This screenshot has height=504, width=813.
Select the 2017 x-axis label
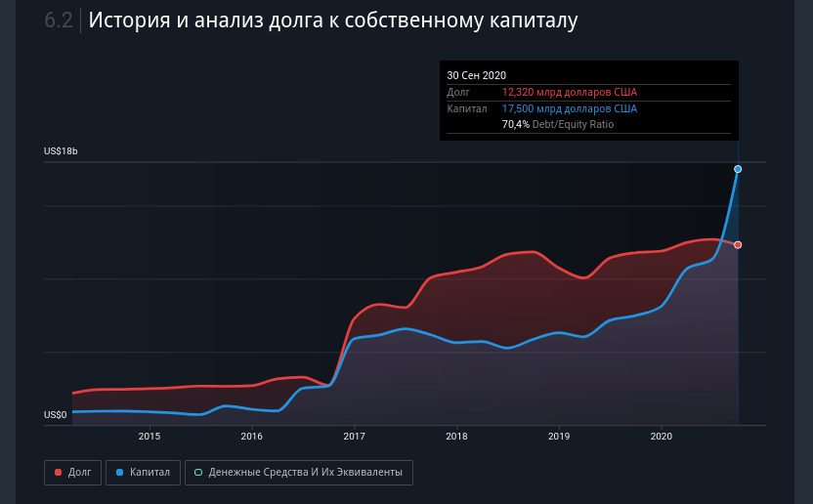[x=354, y=437]
